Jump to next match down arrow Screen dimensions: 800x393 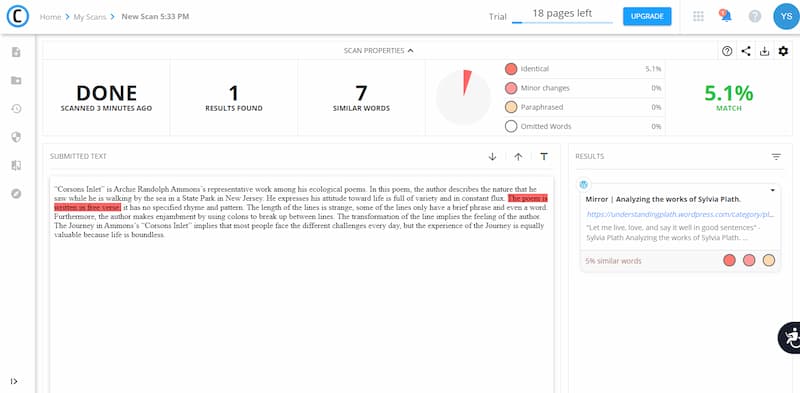(x=492, y=157)
